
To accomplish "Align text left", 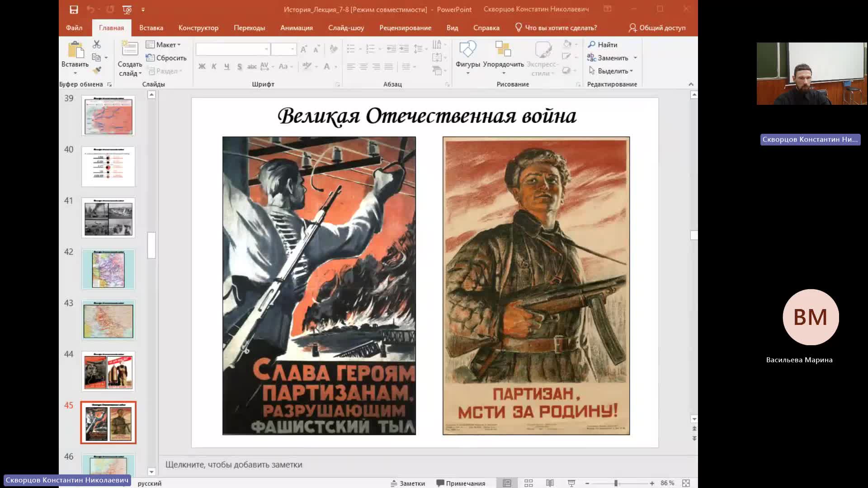I will pyautogui.click(x=351, y=66).
